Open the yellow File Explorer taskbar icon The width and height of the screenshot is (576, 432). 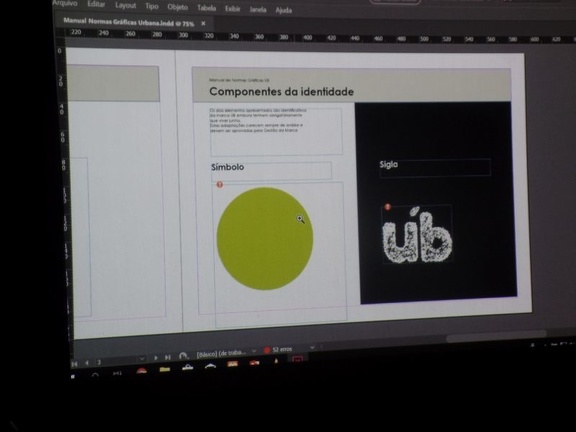pyautogui.click(x=165, y=369)
